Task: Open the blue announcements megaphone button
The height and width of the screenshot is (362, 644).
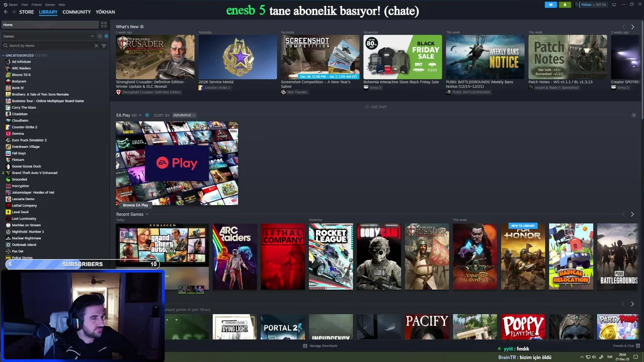Action: [x=551, y=5]
